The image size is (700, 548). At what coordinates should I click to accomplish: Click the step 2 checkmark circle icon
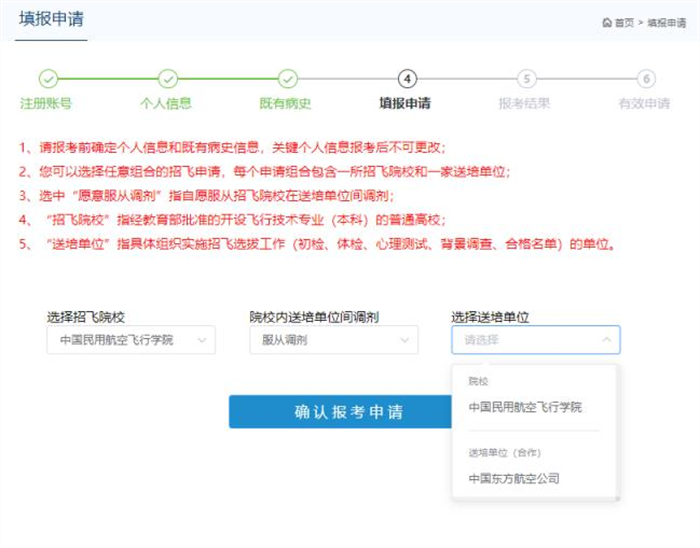pos(168,79)
